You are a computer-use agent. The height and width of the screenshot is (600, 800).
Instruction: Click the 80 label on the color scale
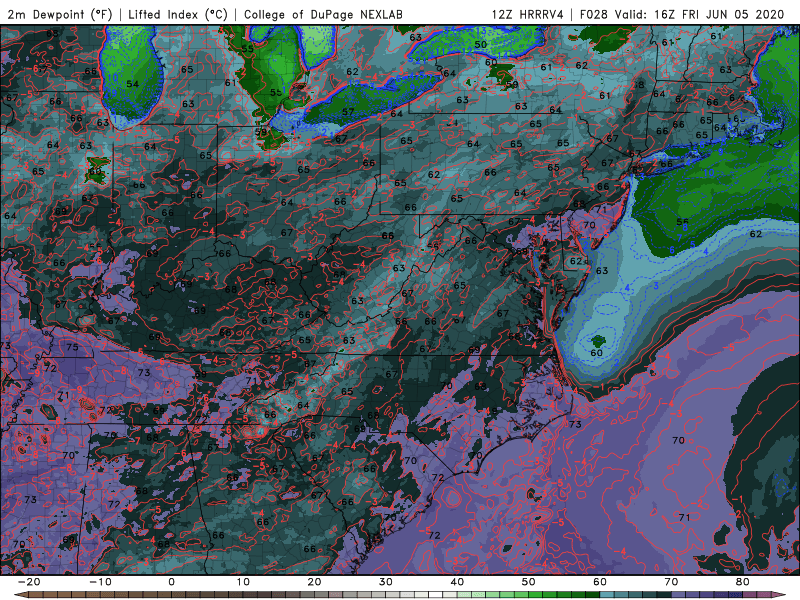click(x=743, y=582)
